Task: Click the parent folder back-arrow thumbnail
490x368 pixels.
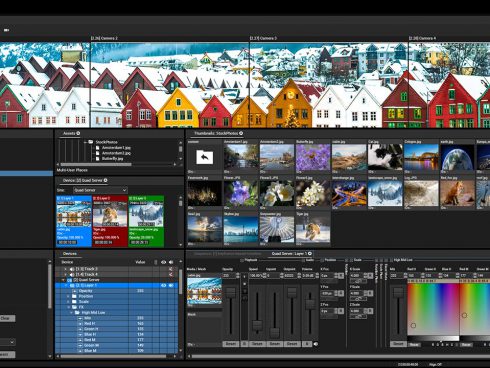Action: click(205, 157)
